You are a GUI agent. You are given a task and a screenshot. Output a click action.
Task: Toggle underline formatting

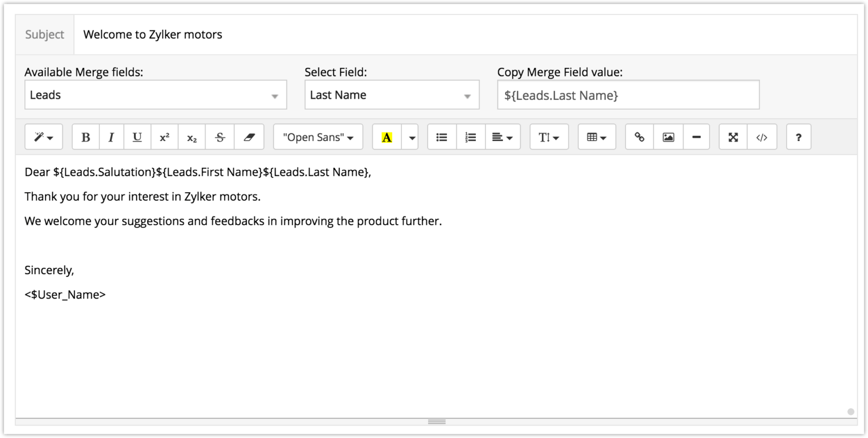[137, 137]
